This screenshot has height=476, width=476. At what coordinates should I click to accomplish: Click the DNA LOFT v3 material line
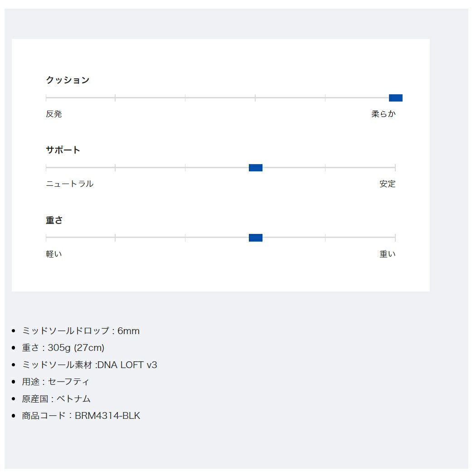click(89, 365)
